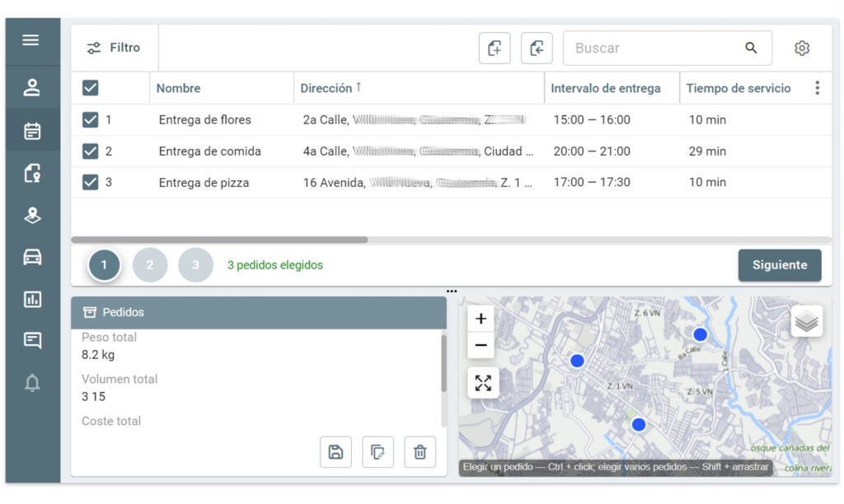Save orders with the floppy disk icon
Image resolution: width=844 pixels, height=504 pixels.
[335, 452]
